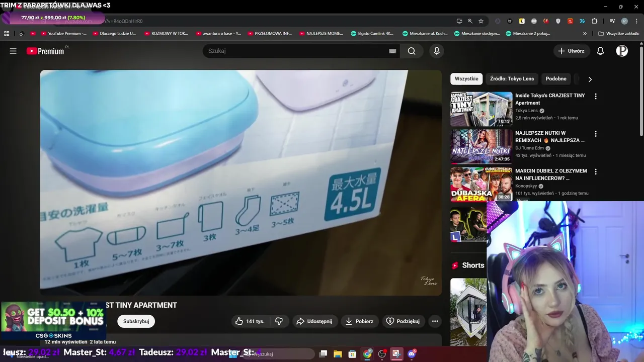This screenshot has height=362, width=644.
Task: Open options for NAJLEPSZE NUTKI W REMIXACH video
Action: point(596,134)
